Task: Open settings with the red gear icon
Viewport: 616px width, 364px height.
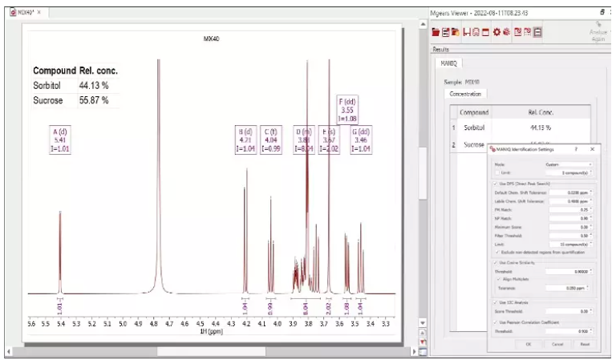Action: tap(497, 32)
